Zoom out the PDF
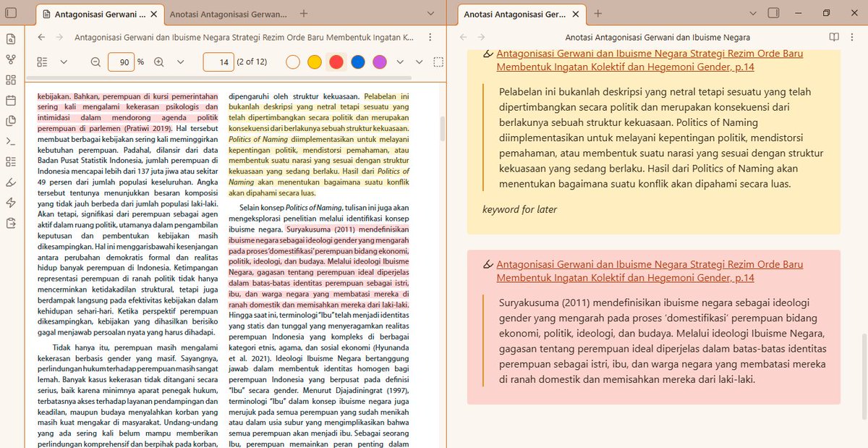This screenshot has width=868, height=448. point(95,62)
